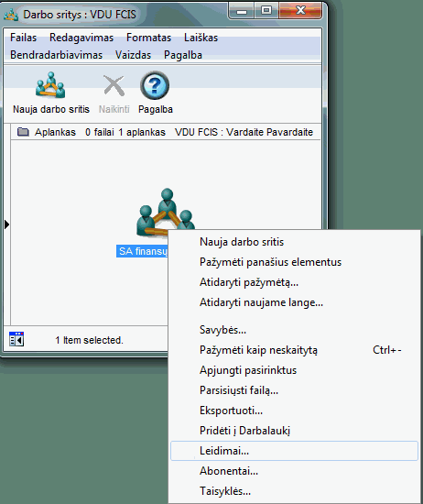Open the Formatas menu
This screenshot has height=504, width=423.
pyautogui.click(x=148, y=38)
